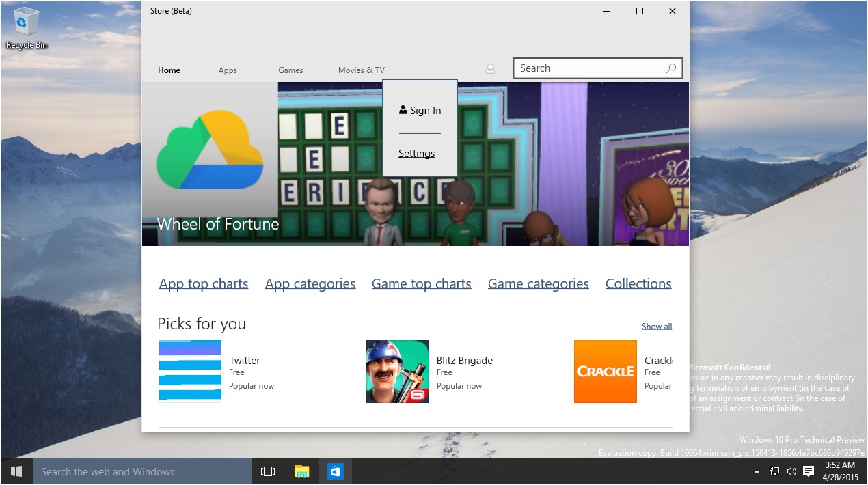The width and height of the screenshot is (868, 485).
Task: Open the Blitz Brigade app icon
Action: [398, 371]
